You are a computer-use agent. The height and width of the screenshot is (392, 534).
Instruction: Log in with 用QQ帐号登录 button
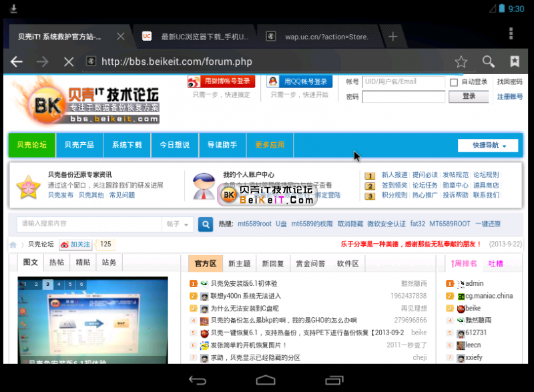tap(299, 81)
